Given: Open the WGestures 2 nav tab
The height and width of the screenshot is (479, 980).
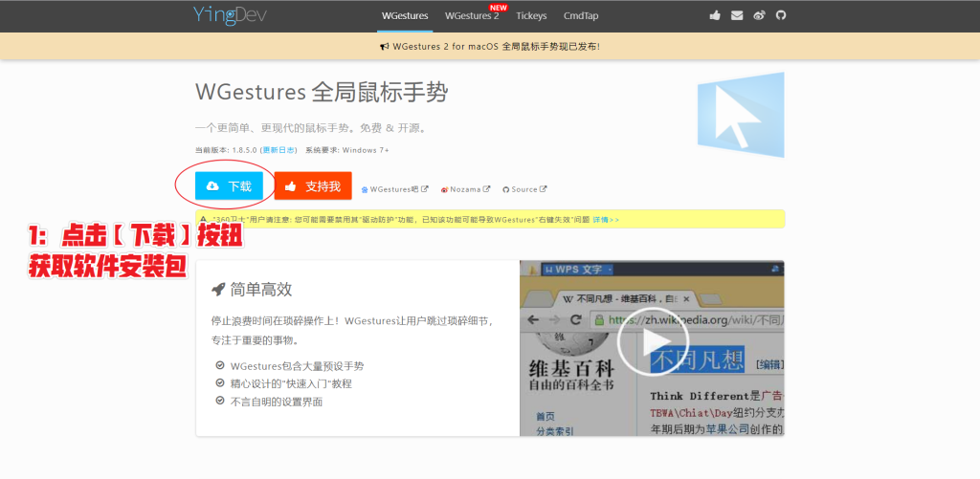Looking at the screenshot, I should coord(472,16).
